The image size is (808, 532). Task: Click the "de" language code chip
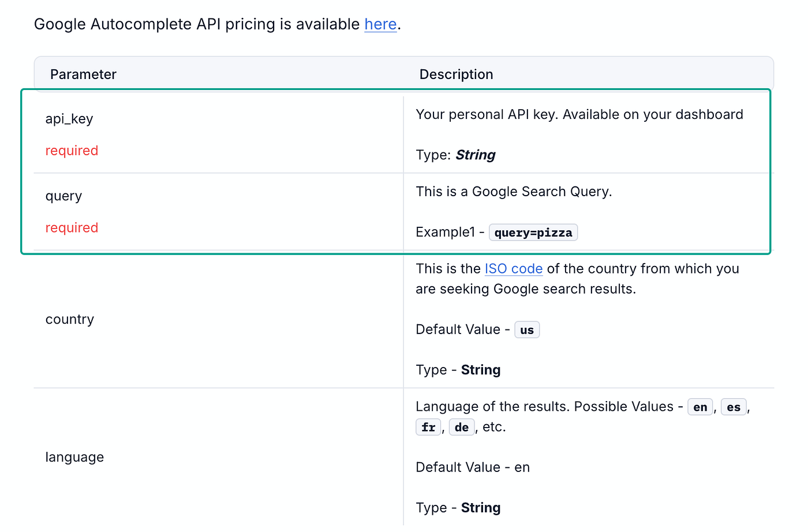coord(461,428)
